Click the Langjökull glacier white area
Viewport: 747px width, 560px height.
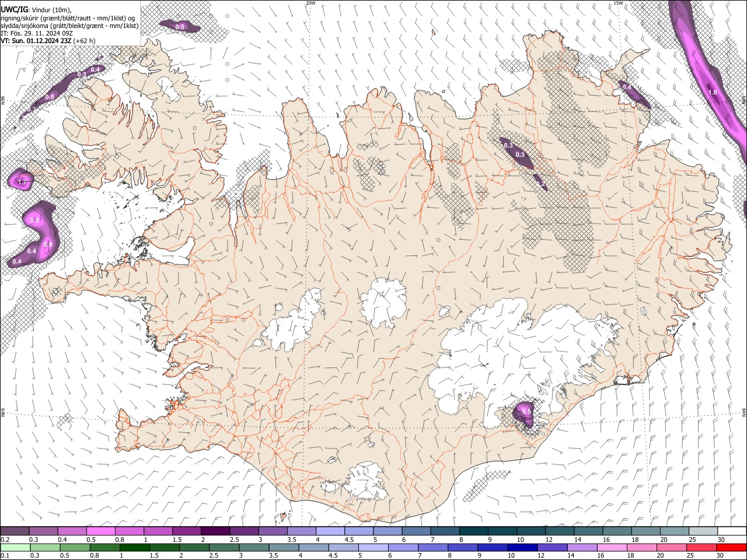290,321
